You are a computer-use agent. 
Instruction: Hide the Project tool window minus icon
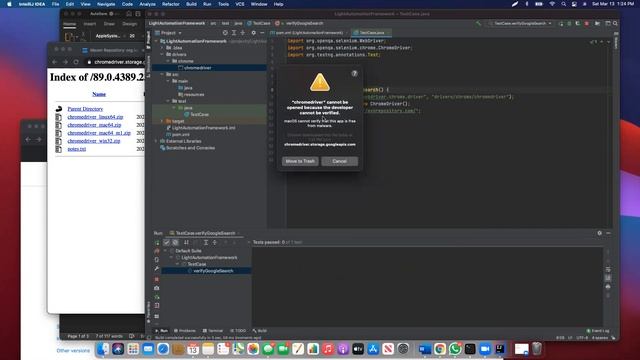[262, 33]
